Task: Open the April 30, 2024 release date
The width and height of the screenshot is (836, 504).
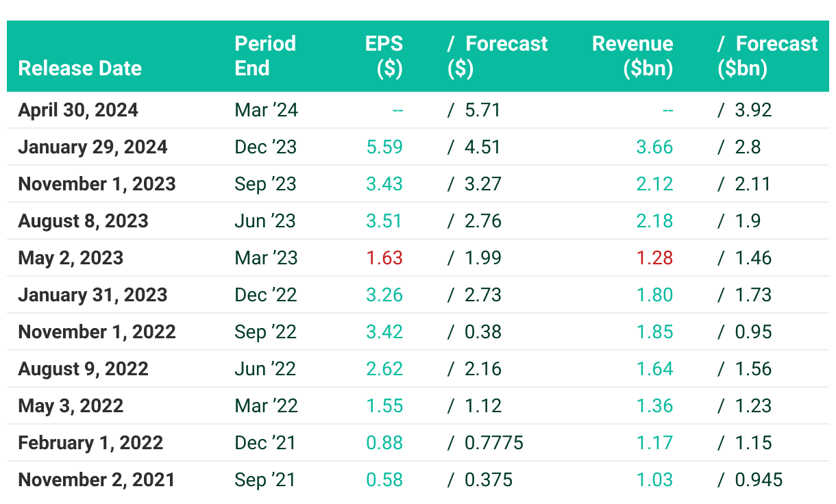Action: 78,110
